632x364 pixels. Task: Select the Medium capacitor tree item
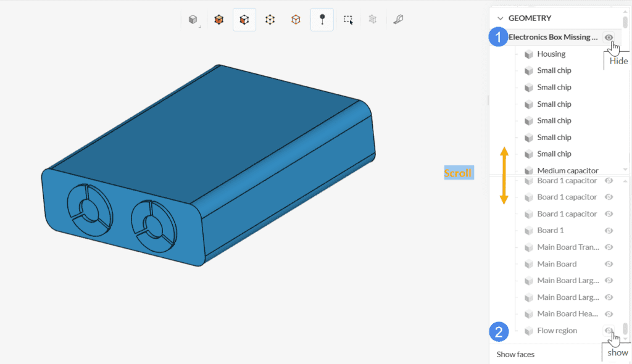point(567,170)
